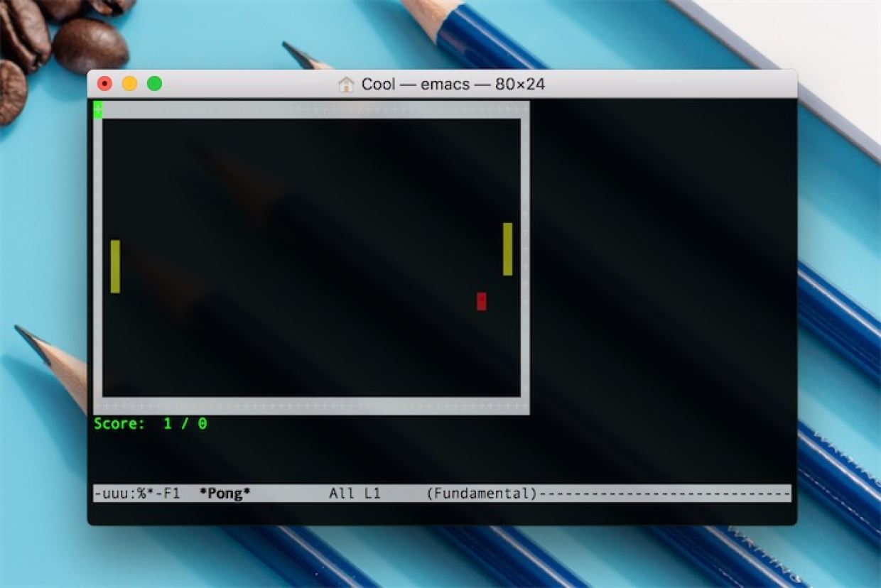This screenshot has height=588, width=881.
Task: Click the "-uuu:%*-F1" mode line status
Action: 137,494
